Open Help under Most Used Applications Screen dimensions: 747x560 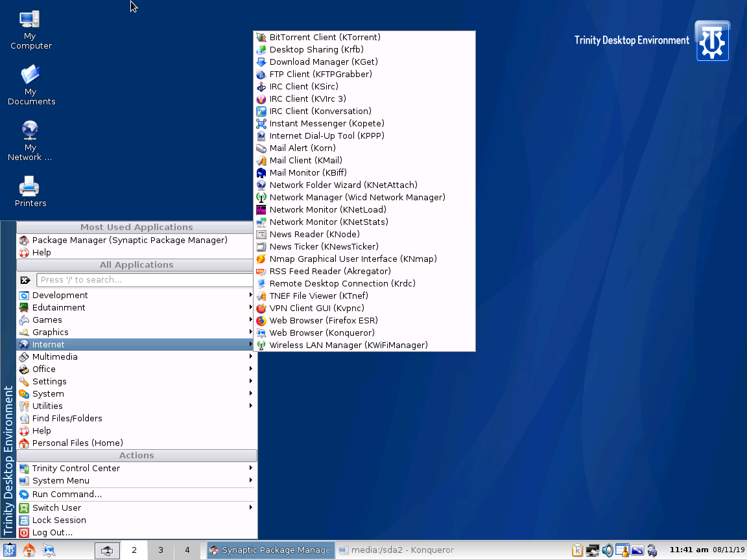point(136,252)
